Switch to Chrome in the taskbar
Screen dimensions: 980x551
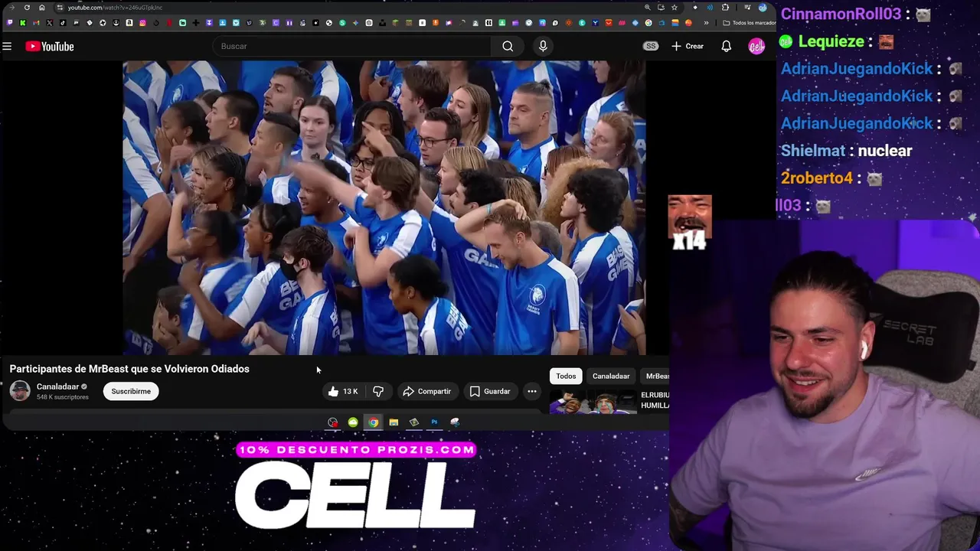click(373, 422)
